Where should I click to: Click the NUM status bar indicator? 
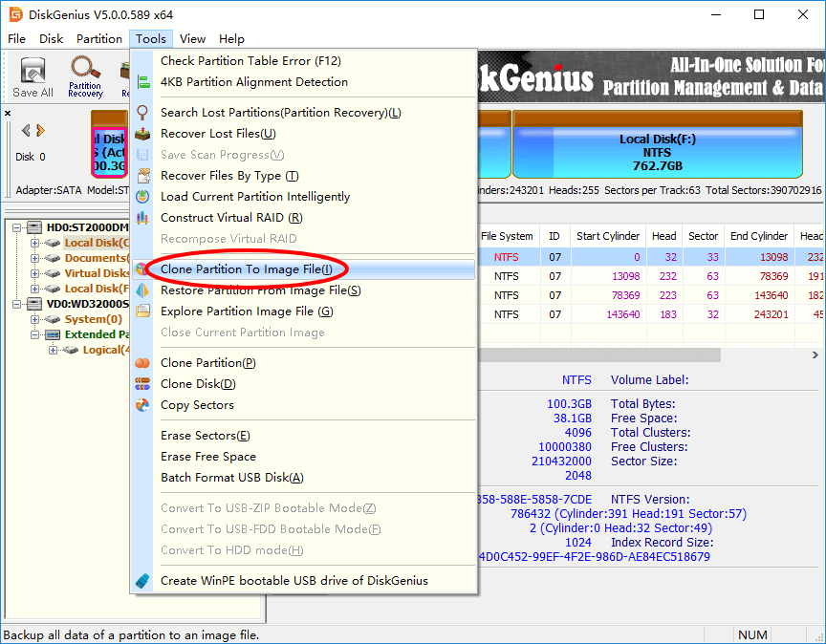pos(752,635)
